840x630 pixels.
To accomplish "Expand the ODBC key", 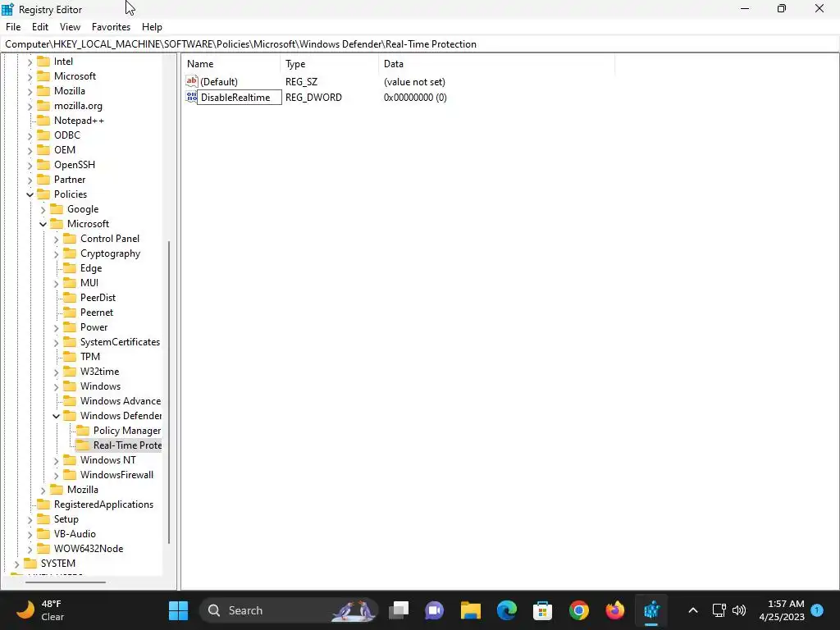I will click(30, 136).
